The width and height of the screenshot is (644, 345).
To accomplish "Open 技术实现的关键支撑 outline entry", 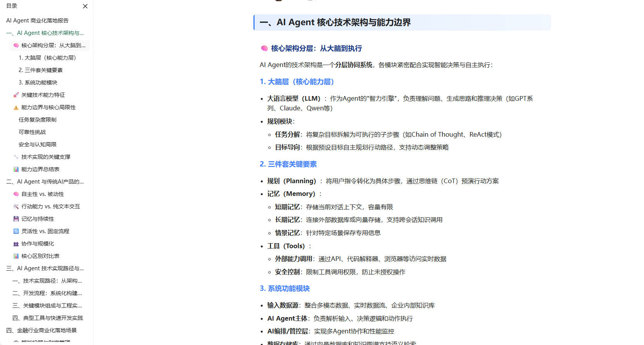I will (x=42, y=157).
